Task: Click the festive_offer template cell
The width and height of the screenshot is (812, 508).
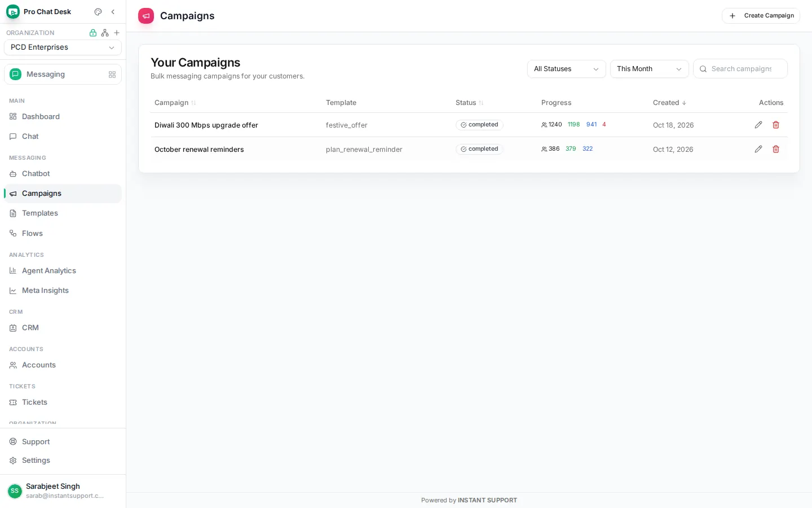Action: (347, 125)
